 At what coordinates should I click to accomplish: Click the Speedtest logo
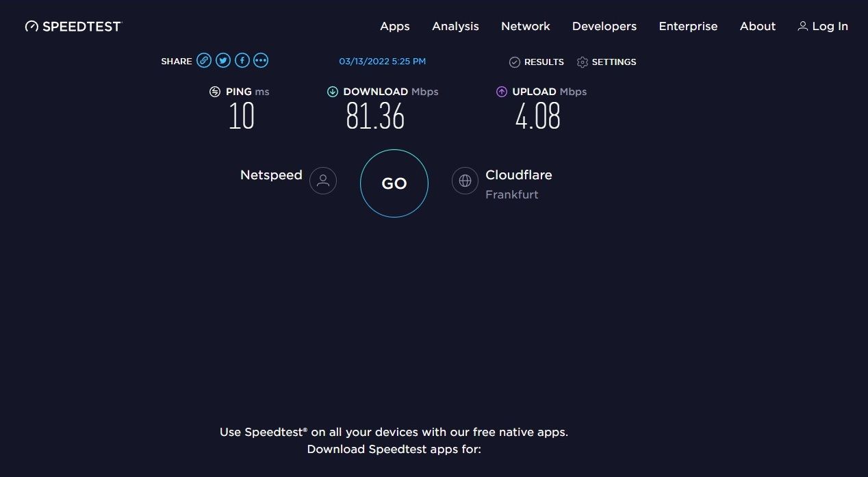[x=73, y=26]
